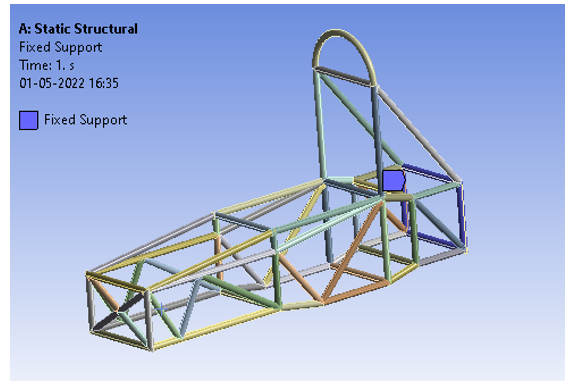Select the yellow lower side rail near front

[x=215, y=327]
